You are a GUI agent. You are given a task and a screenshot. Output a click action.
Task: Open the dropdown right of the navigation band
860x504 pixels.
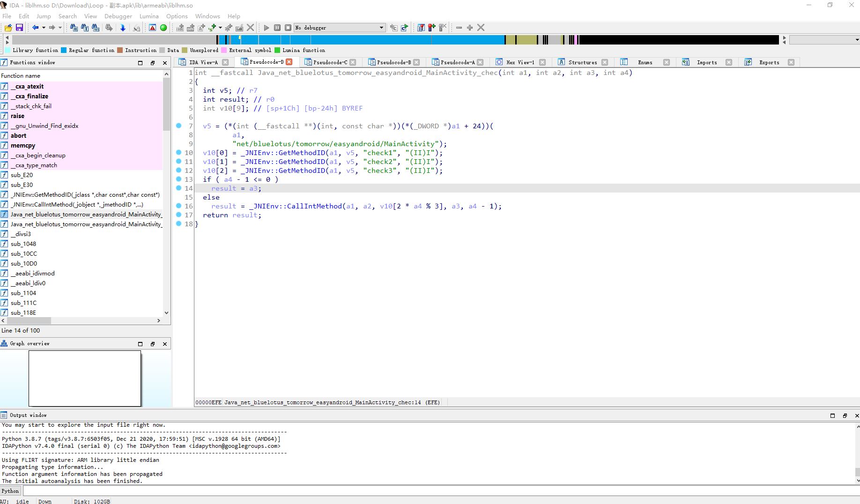(x=824, y=40)
